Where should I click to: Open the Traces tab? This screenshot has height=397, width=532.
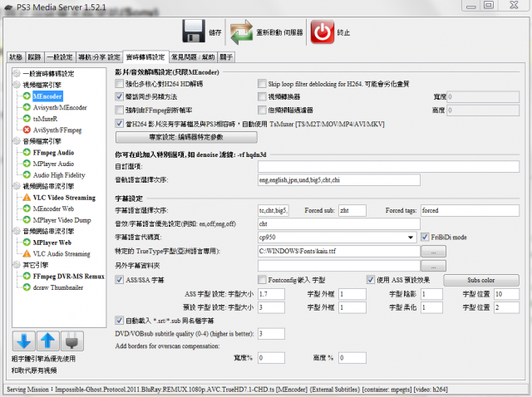[35, 57]
